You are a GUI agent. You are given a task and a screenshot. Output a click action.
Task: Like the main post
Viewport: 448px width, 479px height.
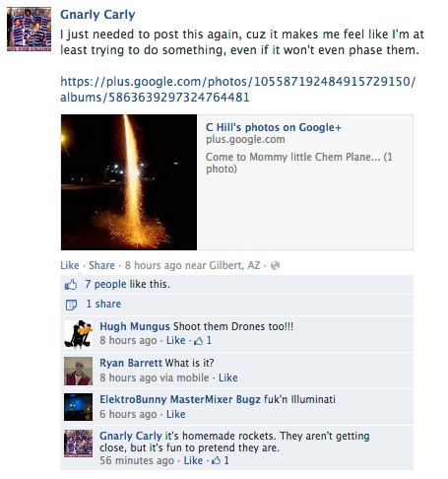tap(70, 265)
